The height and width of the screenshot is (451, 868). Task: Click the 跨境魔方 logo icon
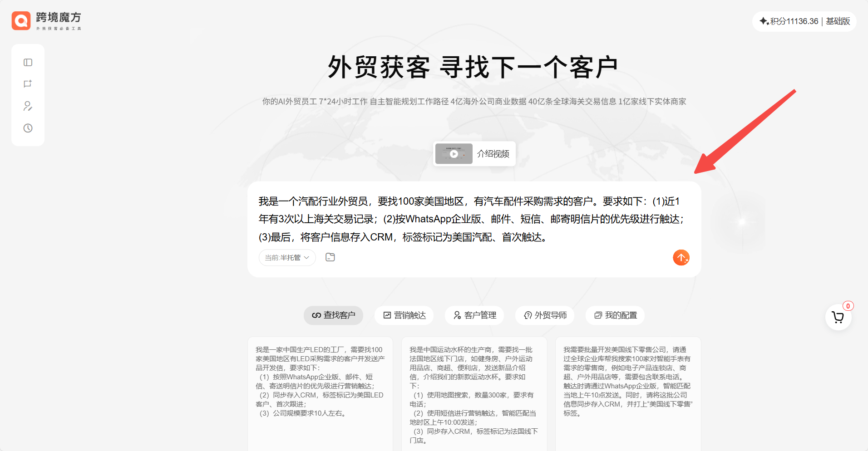[21, 21]
